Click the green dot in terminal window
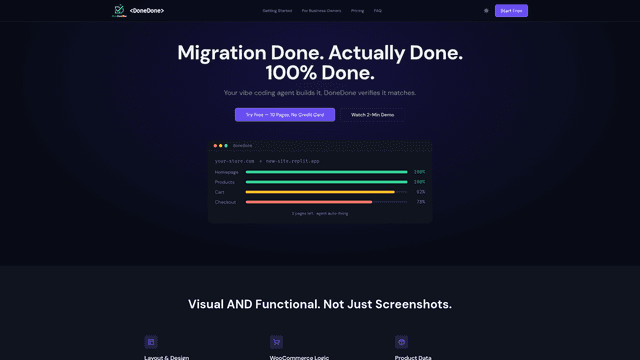The height and width of the screenshot is (360, 640). [x=226, y=146]
